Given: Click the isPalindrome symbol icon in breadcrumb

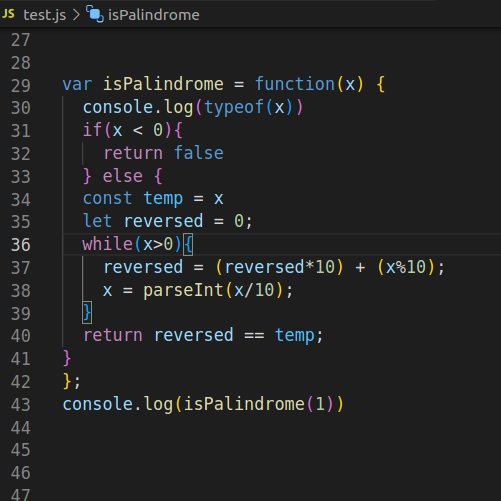Looking at the screenshot, I should pyautogui.click(x=95, y=14).
